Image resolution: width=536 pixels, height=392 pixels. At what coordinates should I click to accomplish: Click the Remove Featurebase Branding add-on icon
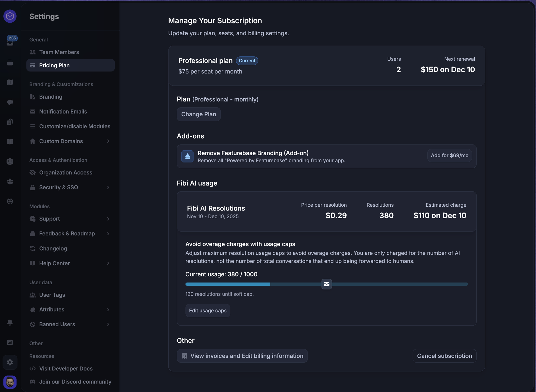pyautogui.click(x=187, y=156)
